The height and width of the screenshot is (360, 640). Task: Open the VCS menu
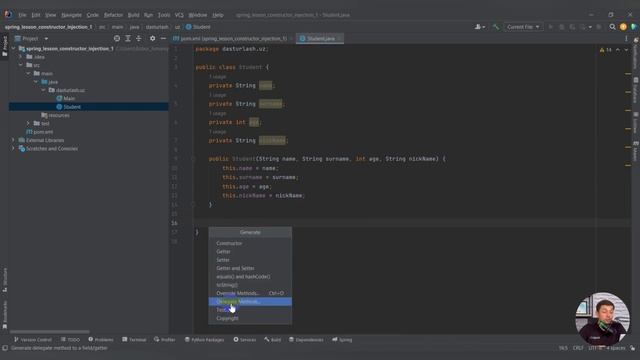click(x=179, y=15)
